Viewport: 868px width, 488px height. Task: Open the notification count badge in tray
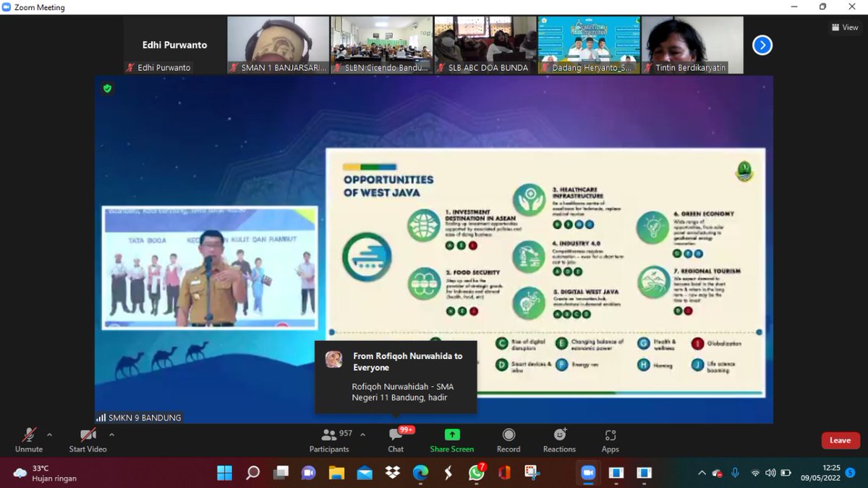tap(850, 473)
